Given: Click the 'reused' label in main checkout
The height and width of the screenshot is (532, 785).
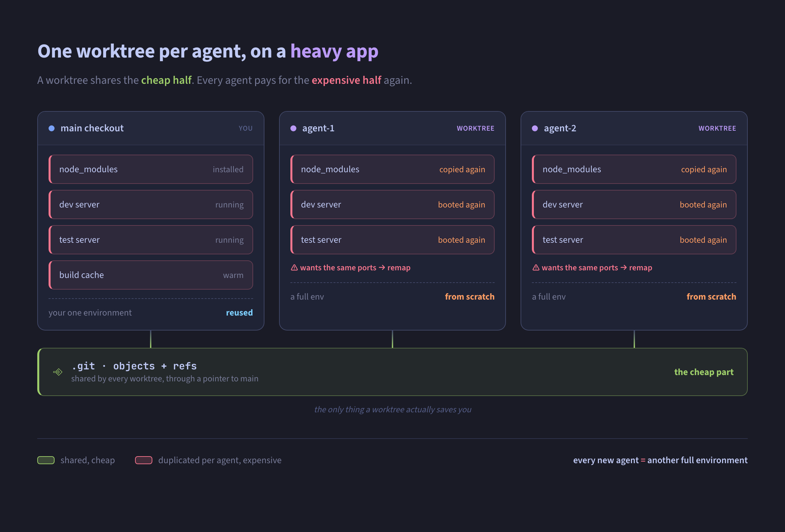Looking at the screenshot, I should [239, 313].
